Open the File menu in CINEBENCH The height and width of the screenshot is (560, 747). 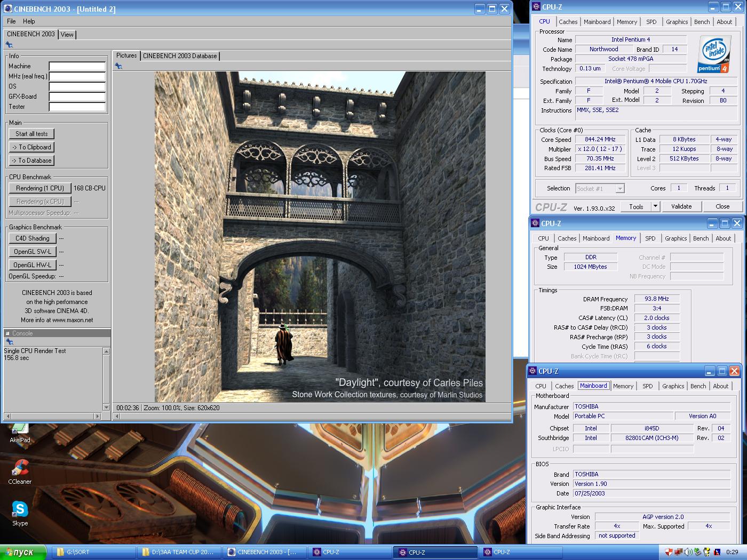click(x=11, y=21)
